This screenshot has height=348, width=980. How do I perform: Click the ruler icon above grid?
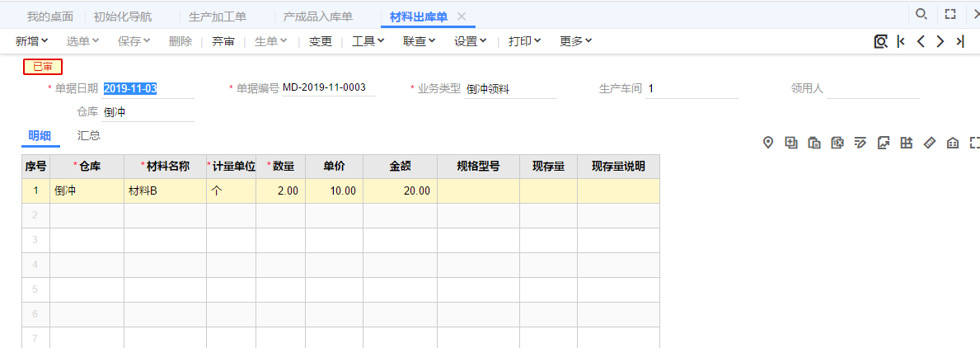click(x=930, y=143)
